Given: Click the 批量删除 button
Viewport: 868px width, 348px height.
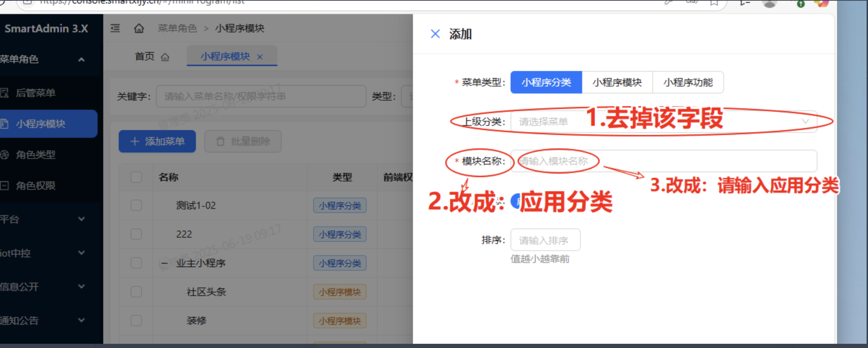Looking at the screenshot, I should (x=243, y=141).
